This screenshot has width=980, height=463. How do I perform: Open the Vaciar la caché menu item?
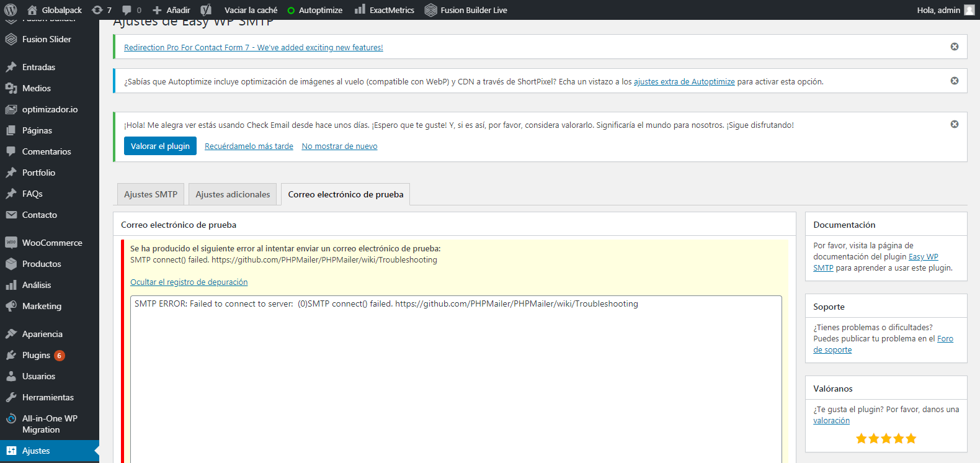251,10
